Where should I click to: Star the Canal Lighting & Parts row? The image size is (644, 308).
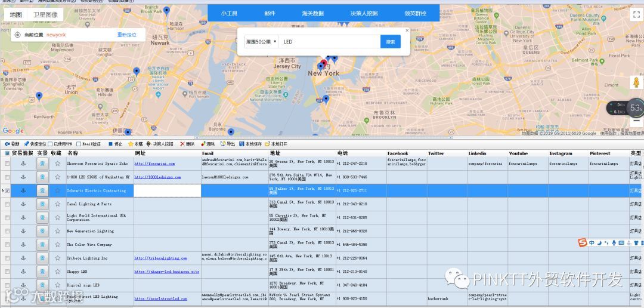tap(57, 204)
